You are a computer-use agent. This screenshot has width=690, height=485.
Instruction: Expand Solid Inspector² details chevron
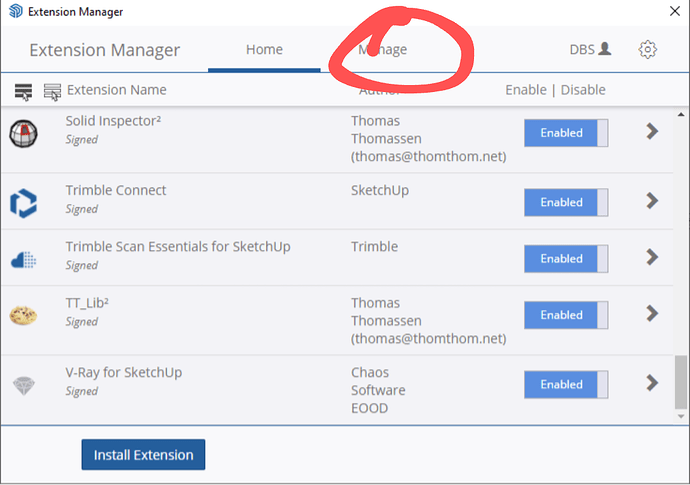click(652, 131)
